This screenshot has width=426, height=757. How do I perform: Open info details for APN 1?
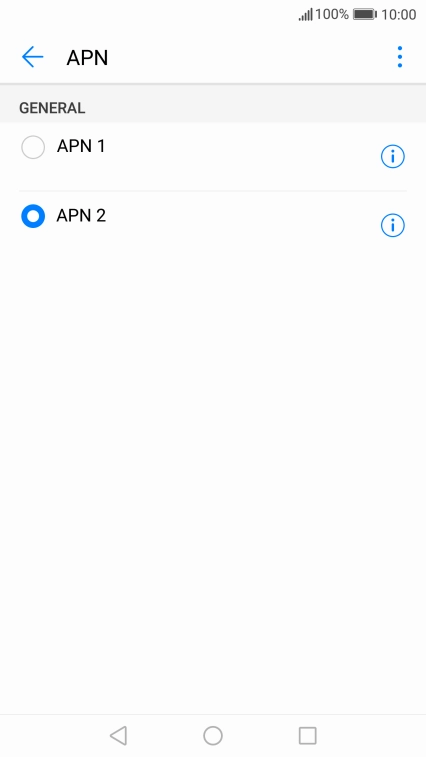click(x=392, y=156)
